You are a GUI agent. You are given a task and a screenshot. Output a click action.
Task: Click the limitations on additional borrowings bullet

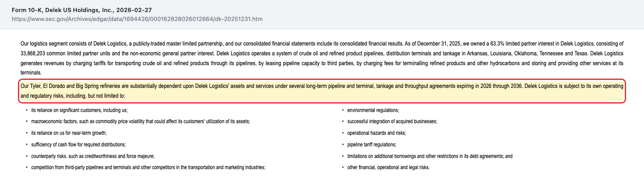pyautogui.click(x=430, y=156)
